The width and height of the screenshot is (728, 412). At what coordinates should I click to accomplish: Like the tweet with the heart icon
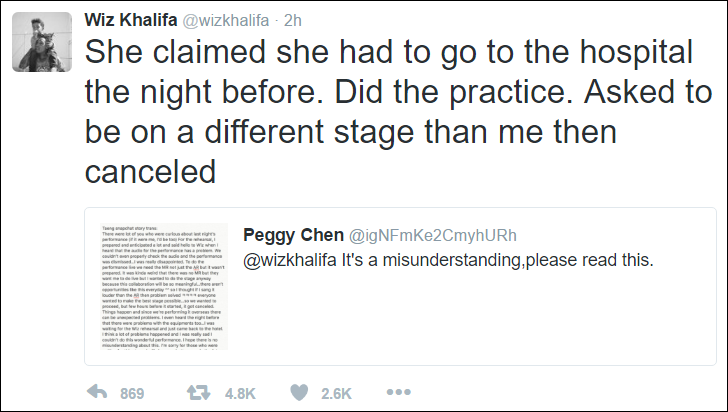click(x=299, y=392)
